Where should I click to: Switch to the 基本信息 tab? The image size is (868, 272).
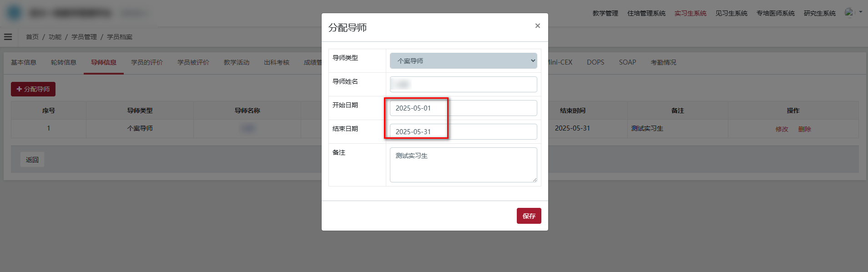coord(24,63)
